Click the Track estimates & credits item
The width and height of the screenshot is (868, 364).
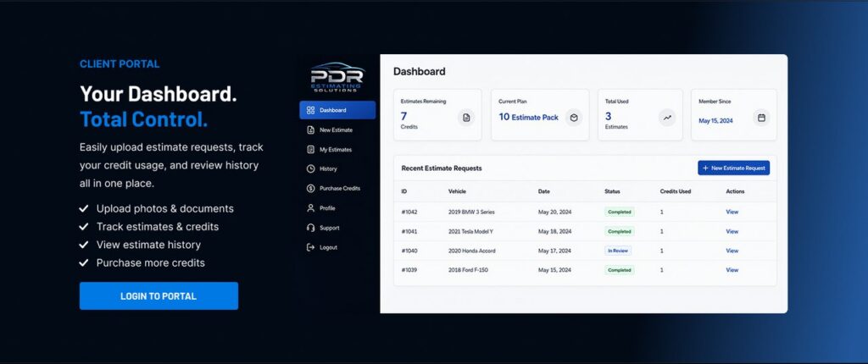coord(157,227)
